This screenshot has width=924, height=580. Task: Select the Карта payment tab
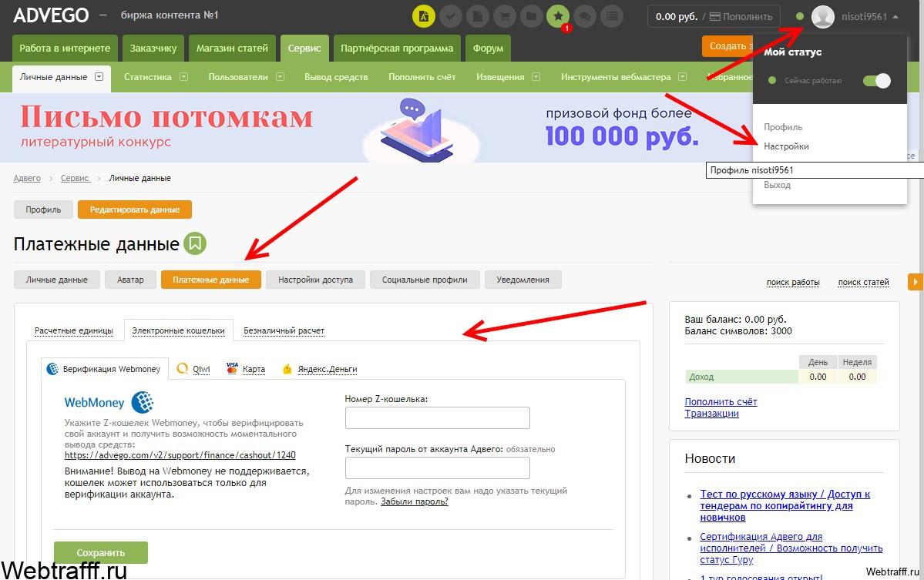pyautogui.click(x=246, y=369)
